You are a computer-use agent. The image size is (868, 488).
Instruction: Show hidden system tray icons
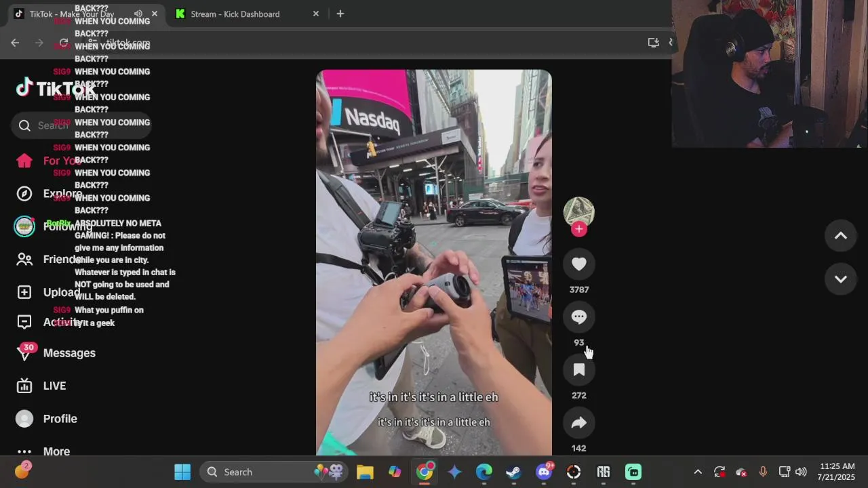tap(698, 472)
